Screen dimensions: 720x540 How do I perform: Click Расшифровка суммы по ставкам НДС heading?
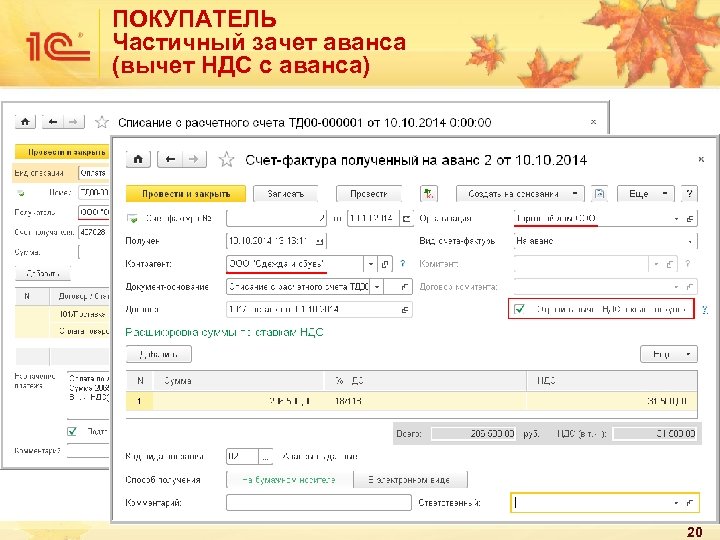point(225,332)
